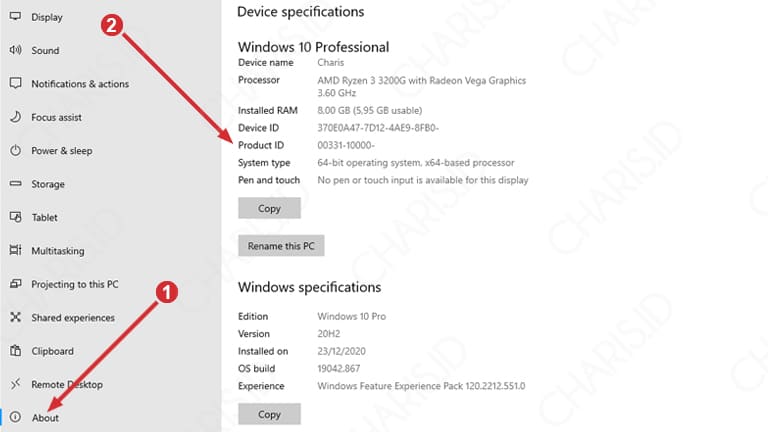768x432 pixels.
Task: Click the Product ID value text
Action: 346,145
